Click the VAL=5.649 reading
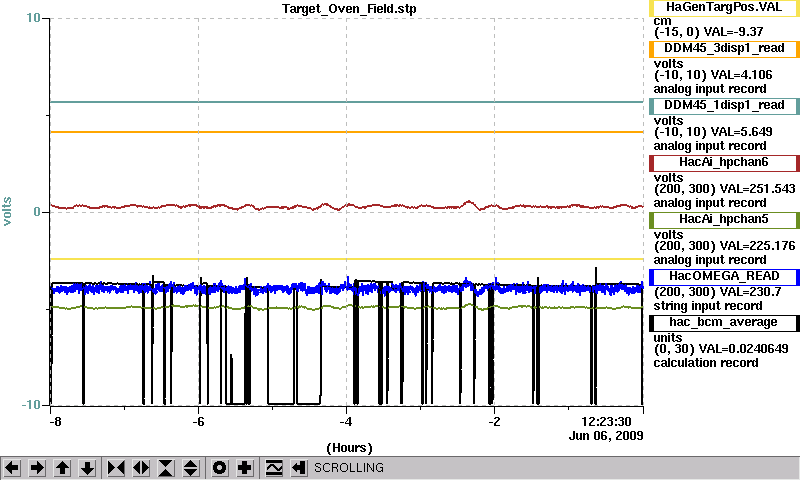800x480 pixels. tap(741, 132)
